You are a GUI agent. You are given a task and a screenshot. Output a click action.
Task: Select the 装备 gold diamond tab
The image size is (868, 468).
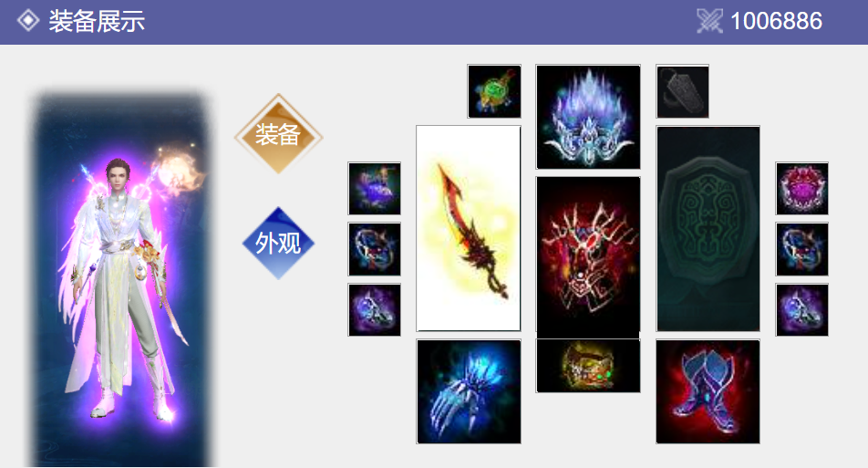278,135
